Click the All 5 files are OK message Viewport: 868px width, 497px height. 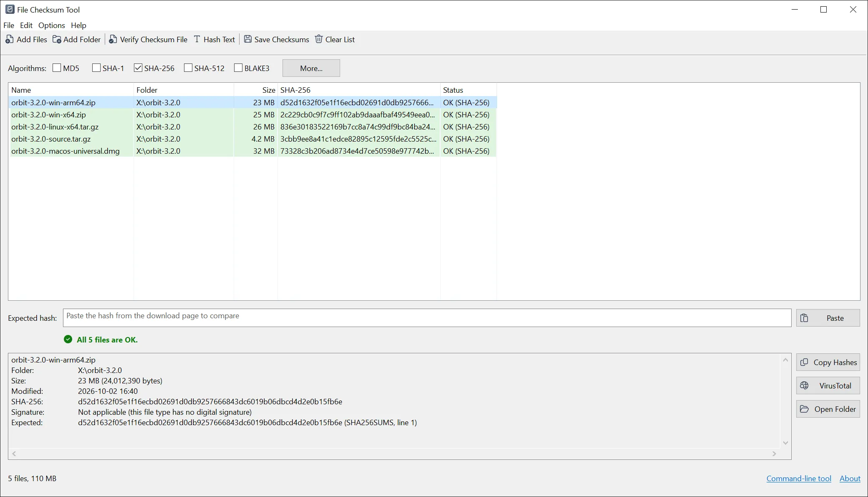(x=107, y=340)
